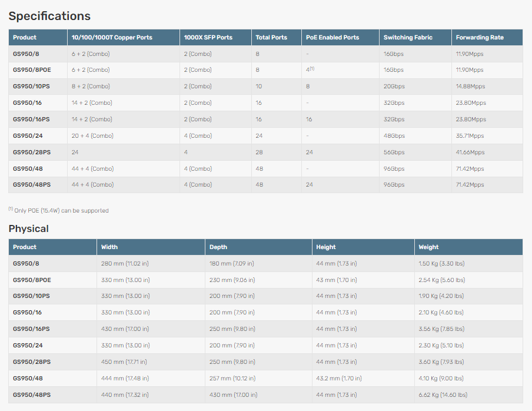Click the Weight column header
Viewport: 532px width, 411px height.
(x=428, y=247)
